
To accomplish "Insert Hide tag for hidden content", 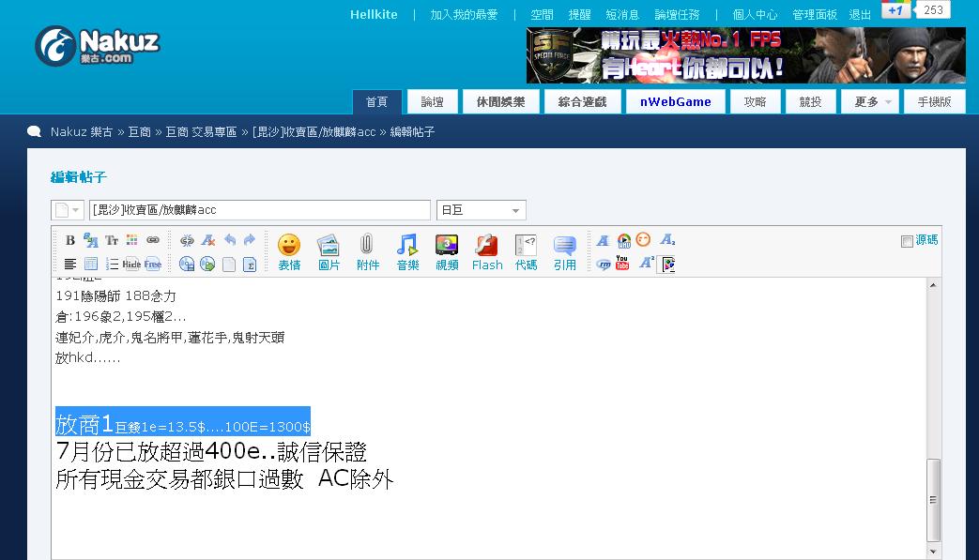I will point(131,265).
